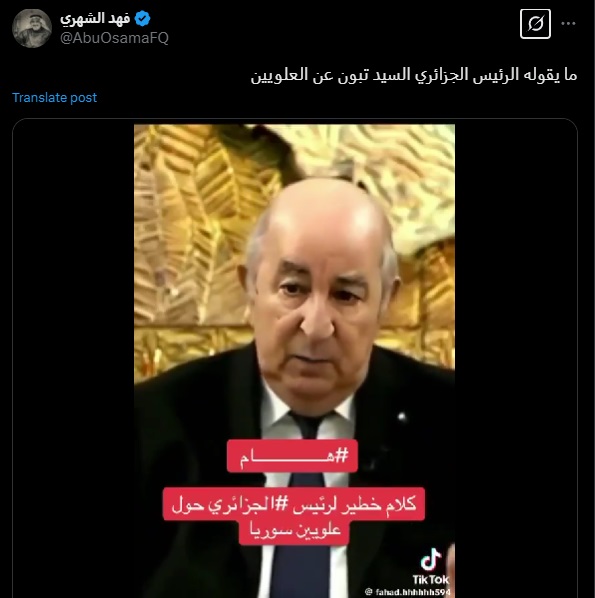Open the @AbuOsamaFQ handle link
The width and height of the screenshot is (595, 598).
[114, 38]
